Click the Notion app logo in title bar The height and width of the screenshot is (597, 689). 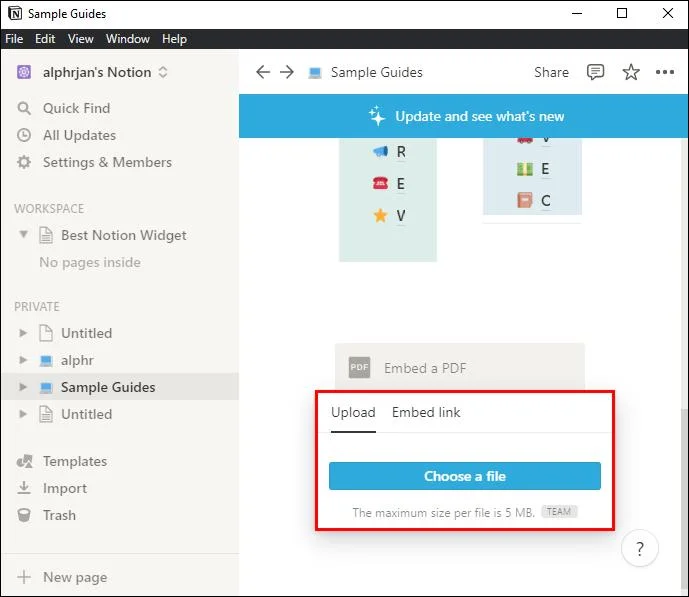point(15,14)
